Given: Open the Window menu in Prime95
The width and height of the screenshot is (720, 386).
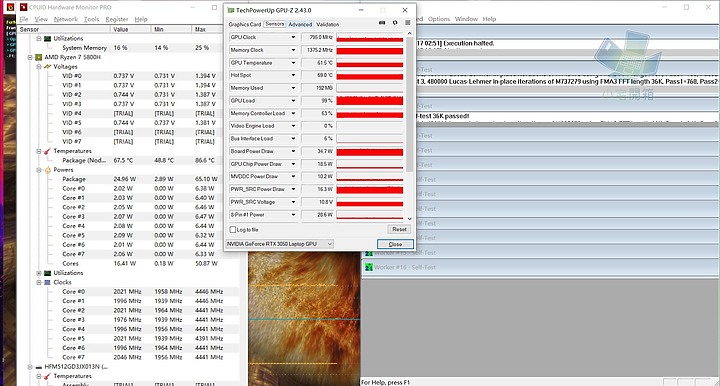Looking at the screenshot, I should (x=466, y=19).
